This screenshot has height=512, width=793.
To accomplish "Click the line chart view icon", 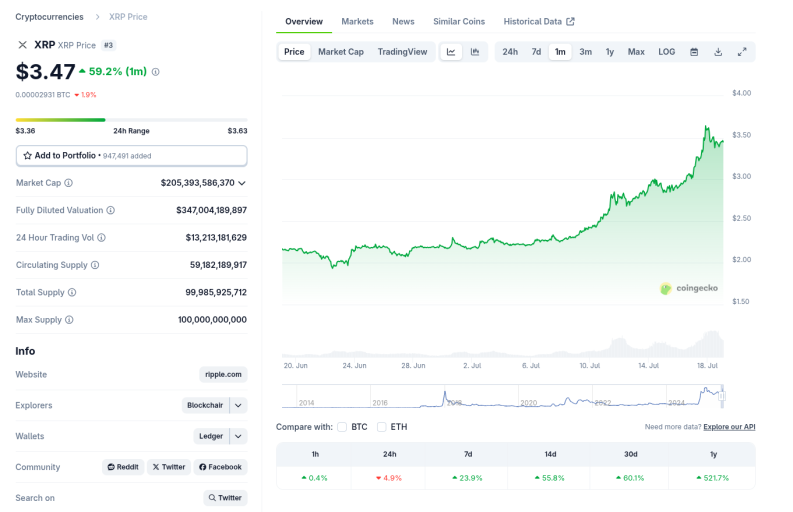I will (451, 52).
